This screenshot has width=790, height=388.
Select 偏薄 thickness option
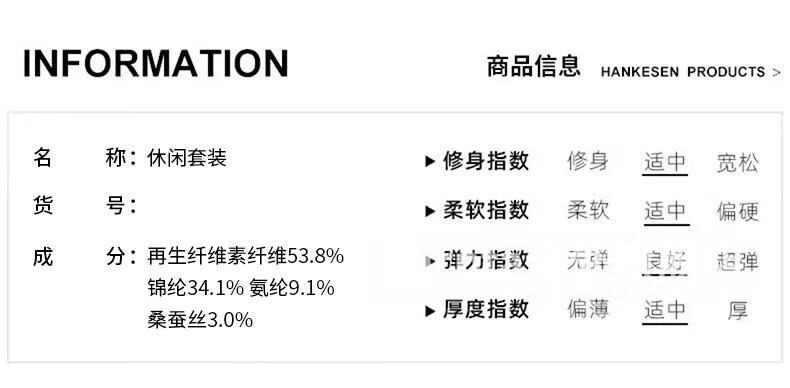point(588,309)
